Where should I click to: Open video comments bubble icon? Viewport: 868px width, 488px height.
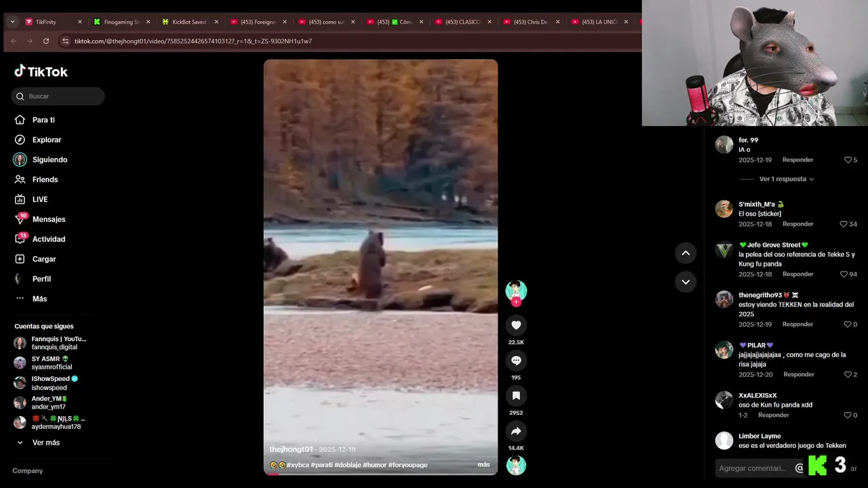click(x=516, y=361)
